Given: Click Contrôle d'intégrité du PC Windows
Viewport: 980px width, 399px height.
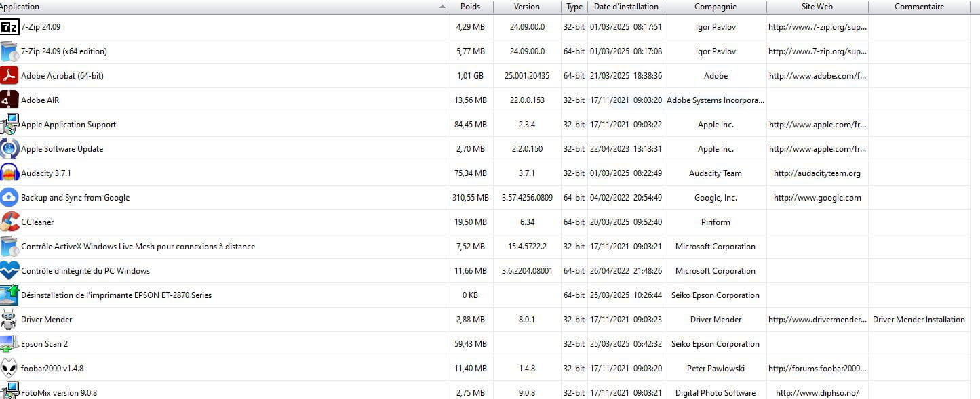Looking at the screenshot, I should [x=85, y=271].
